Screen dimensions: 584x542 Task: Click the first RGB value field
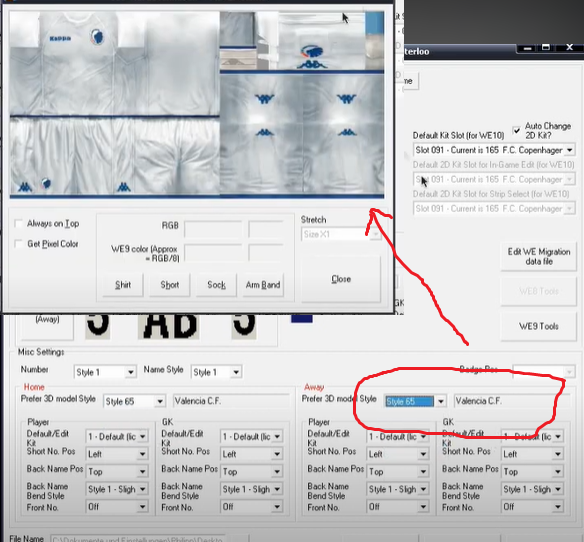(213, 228)
